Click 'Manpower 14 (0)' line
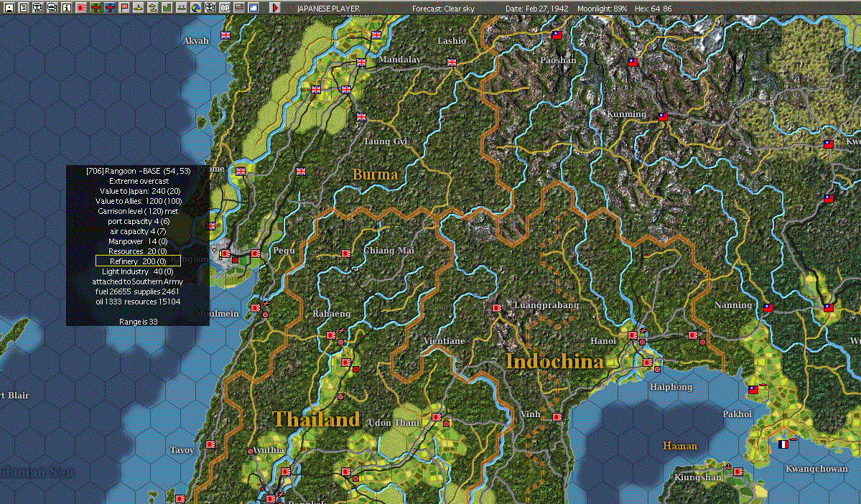The width and height of the screenshot is (861, 504). [x=138, y=241]
